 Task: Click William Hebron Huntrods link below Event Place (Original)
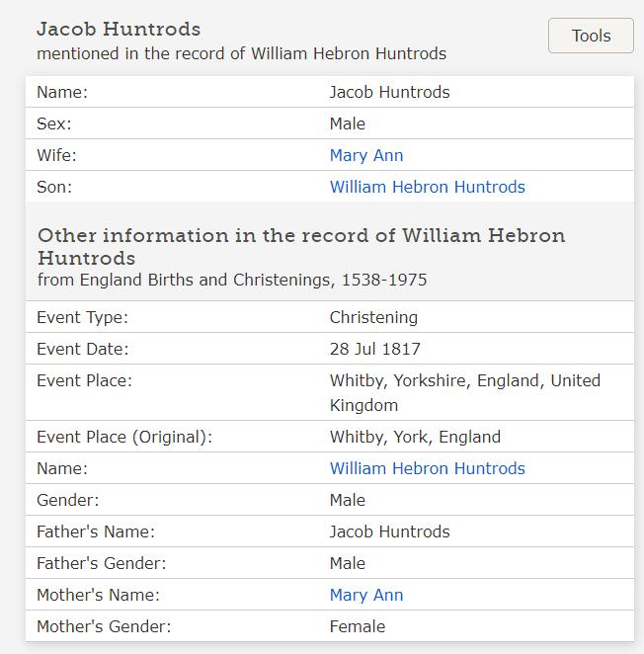[x=427, y=468]
